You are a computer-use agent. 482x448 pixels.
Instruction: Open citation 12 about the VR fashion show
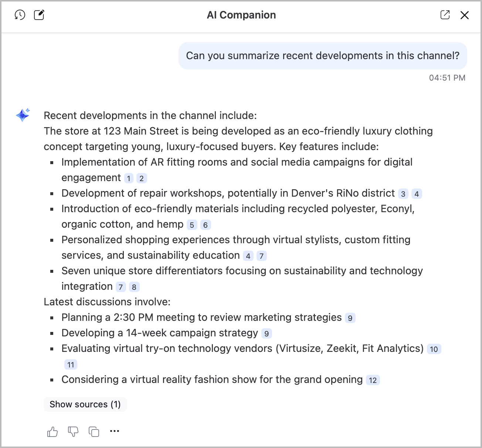373,380
